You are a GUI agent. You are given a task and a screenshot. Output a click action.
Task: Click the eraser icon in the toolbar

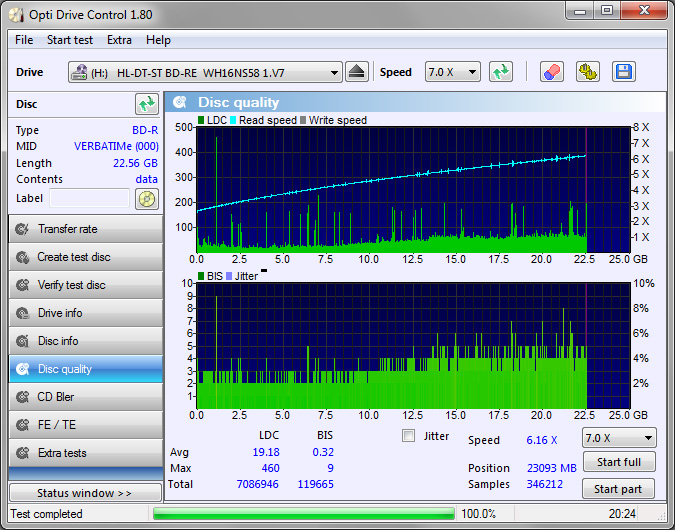[551, 72]
